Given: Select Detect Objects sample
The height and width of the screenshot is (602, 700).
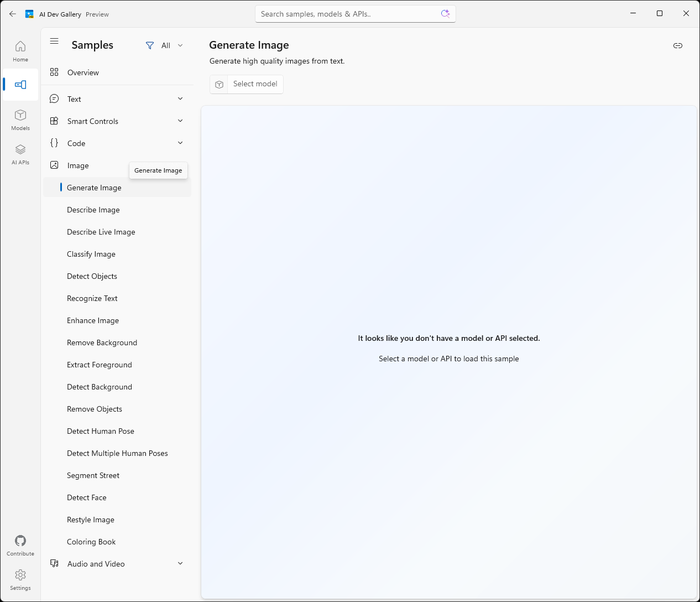Looking at the screenshot, I should click(x=117, y=276).
